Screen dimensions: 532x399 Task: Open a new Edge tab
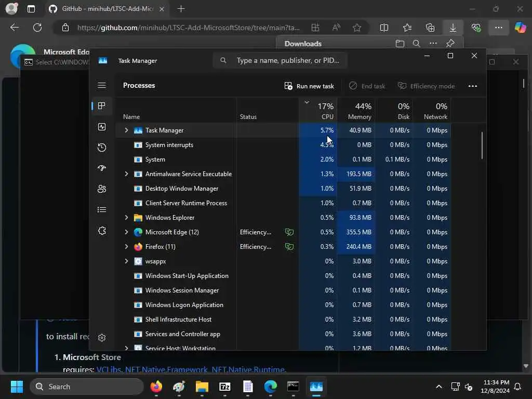pos(181,9)
